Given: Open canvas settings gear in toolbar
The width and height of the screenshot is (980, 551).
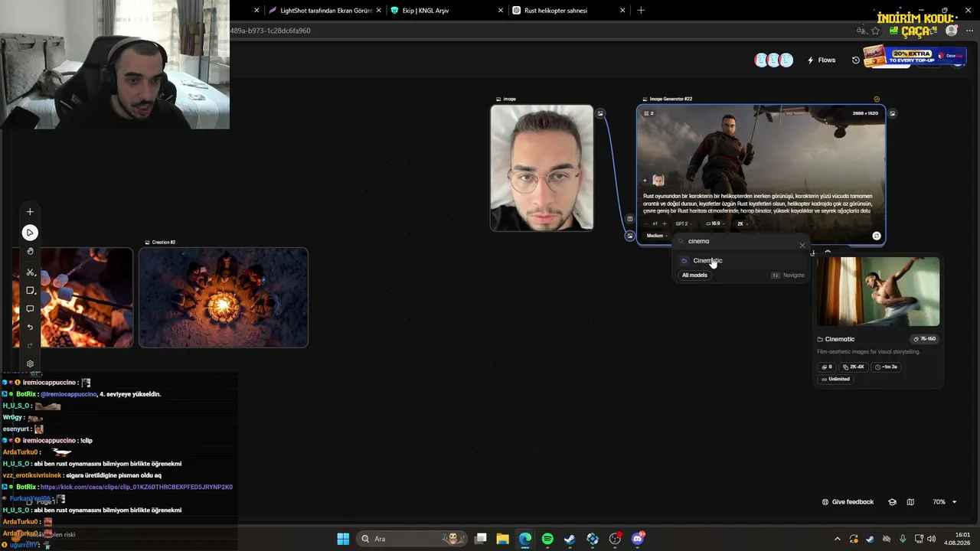Looking at the screenshot, I should 30,364.
